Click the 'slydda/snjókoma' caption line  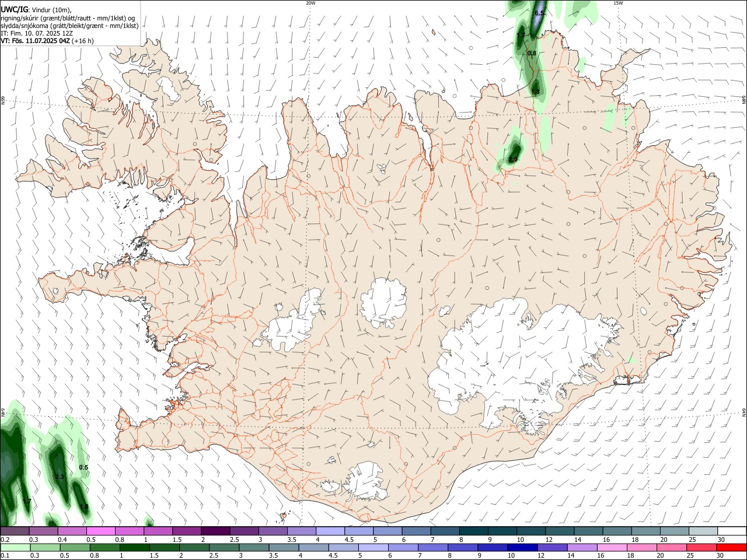click(x=69, y=26)
